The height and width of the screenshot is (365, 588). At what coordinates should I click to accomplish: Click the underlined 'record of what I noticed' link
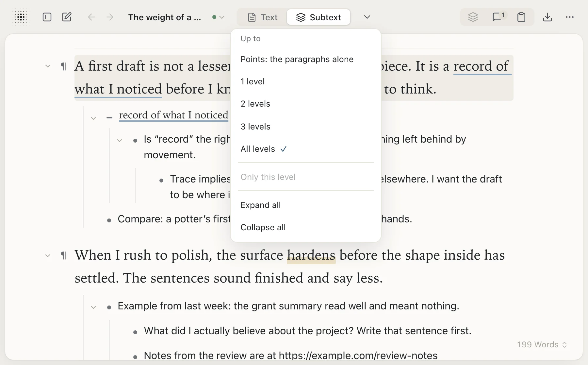click(x=173, y=115)
